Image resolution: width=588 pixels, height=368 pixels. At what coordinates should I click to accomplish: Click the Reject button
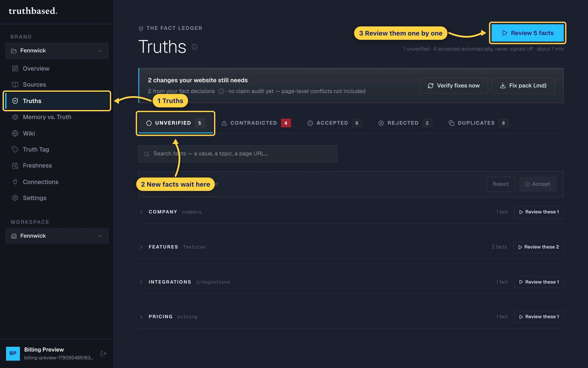click(500, 184)
